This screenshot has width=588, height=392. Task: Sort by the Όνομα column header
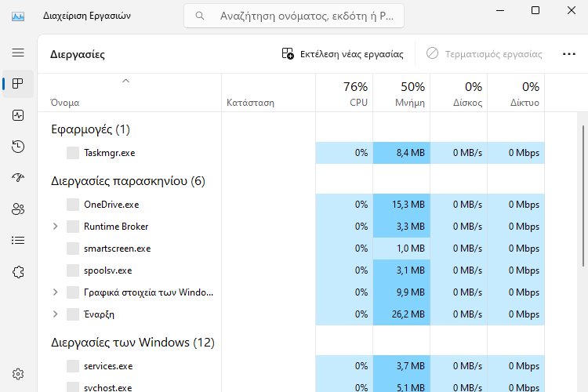pos(129,93)
